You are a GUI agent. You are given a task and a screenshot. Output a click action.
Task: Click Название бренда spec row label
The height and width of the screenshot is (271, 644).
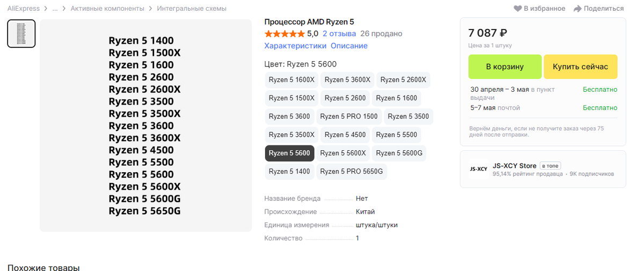pyautogui.click(x=292, y=199)
